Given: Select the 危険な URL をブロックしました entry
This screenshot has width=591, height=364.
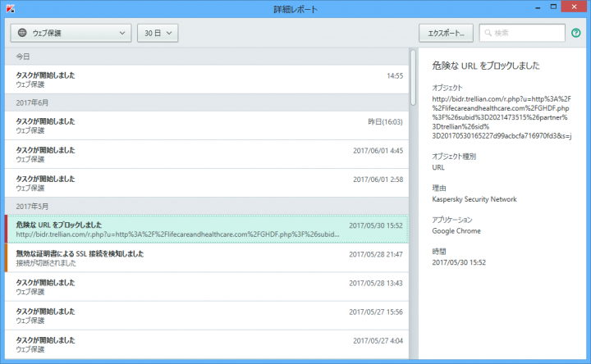Looking at the screenshot, I should pyautogui.click(x=207, y=230).
